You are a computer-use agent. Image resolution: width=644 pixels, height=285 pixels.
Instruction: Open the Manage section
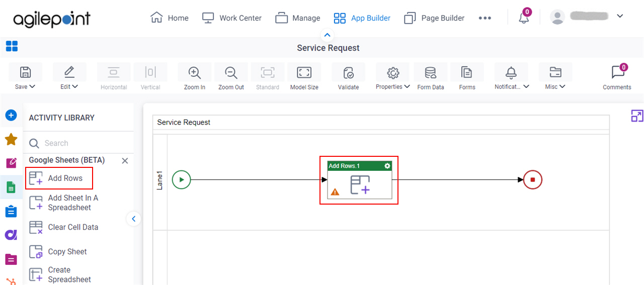tap(298, 18)
